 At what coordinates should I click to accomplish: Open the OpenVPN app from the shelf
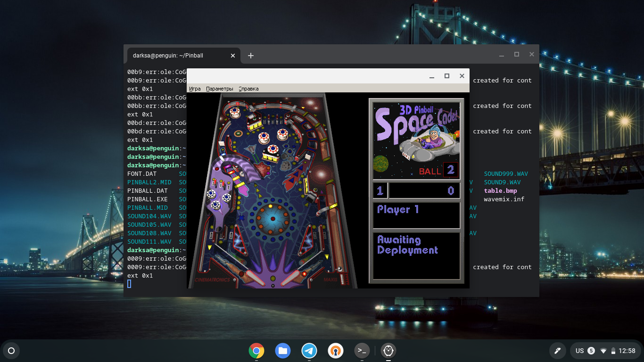[336, 351]
